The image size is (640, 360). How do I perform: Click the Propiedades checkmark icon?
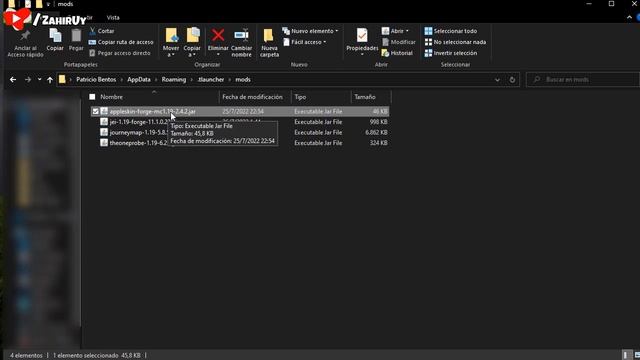362,36
